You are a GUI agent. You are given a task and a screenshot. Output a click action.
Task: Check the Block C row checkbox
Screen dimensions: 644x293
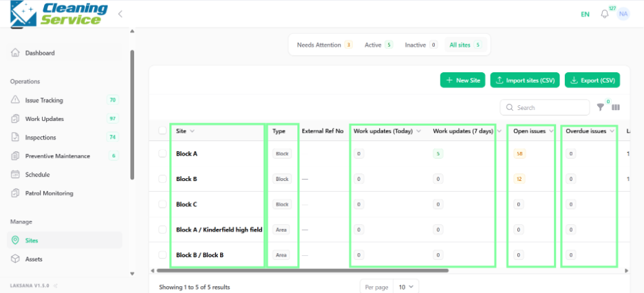tap(162, 204)
